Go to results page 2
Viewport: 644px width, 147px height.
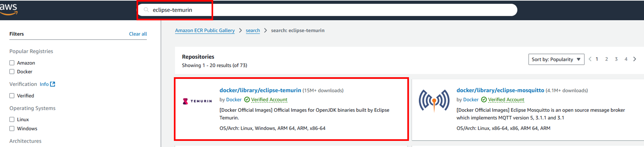606,59
